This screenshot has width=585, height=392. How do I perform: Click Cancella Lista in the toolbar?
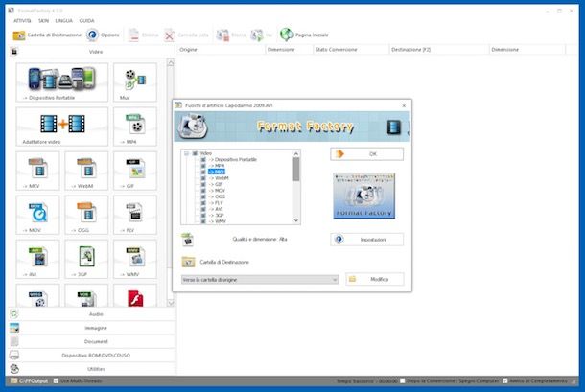pos(186,35)
